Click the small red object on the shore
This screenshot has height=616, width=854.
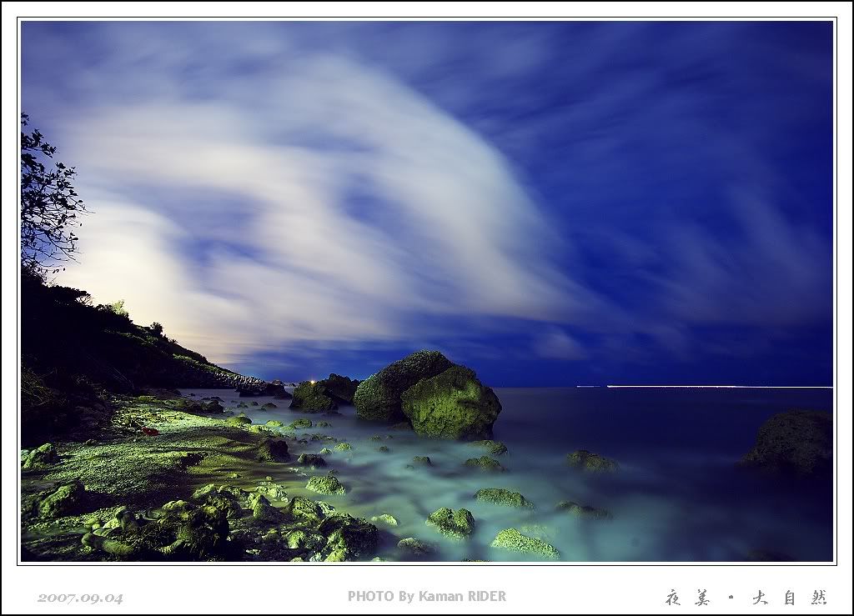(x=149, y=431)
